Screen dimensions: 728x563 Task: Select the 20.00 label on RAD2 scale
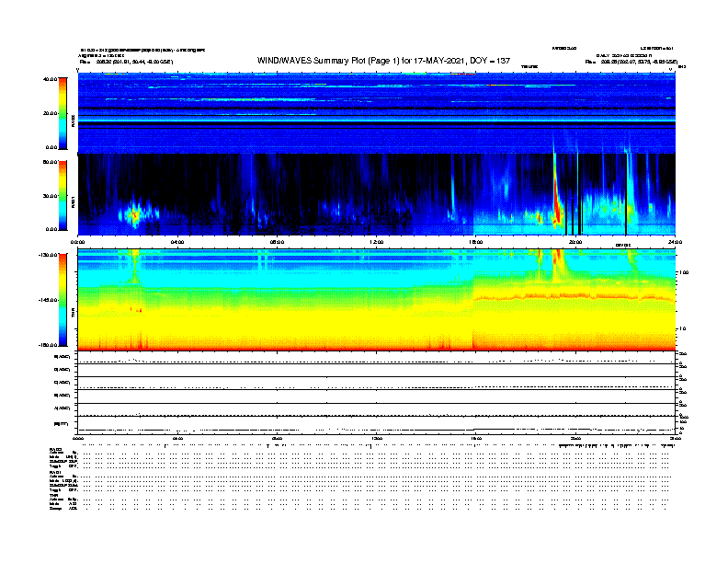tap(50, 113)
